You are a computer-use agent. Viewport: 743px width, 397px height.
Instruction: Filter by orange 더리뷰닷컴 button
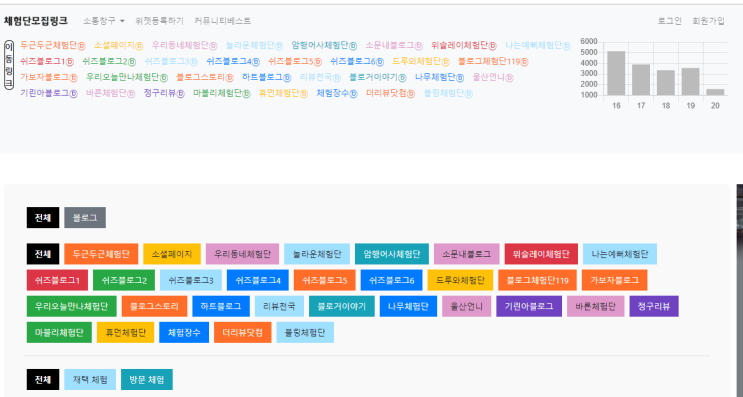243,332
